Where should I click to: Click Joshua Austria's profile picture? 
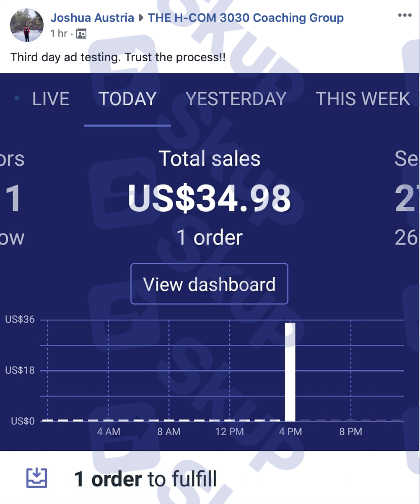[x=27, y=25]
